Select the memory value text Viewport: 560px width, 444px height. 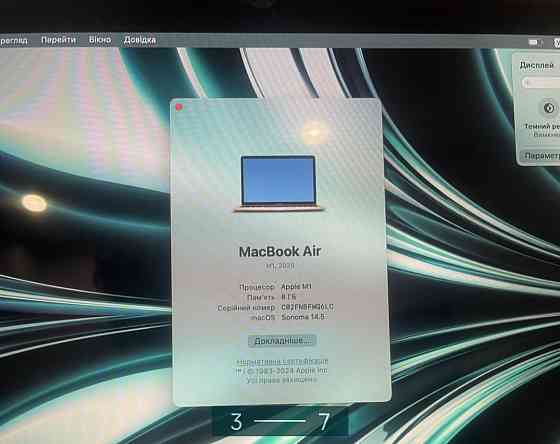pyautogui.click(x=289, y=297)
